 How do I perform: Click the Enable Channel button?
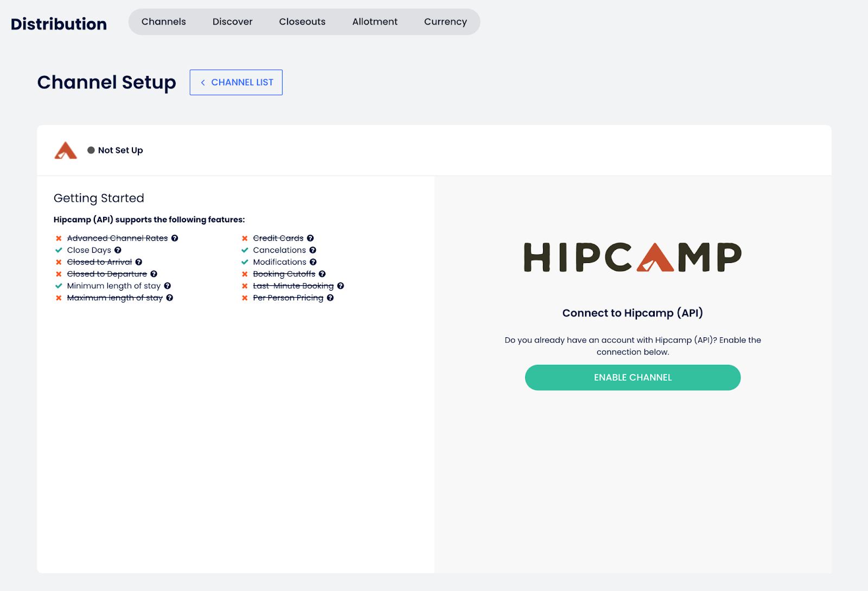coord(633,377)
